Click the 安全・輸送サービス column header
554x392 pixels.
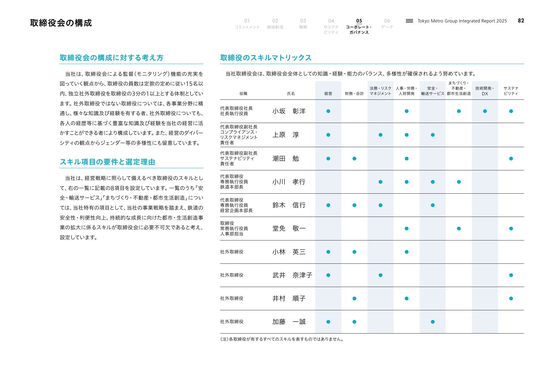432,91
